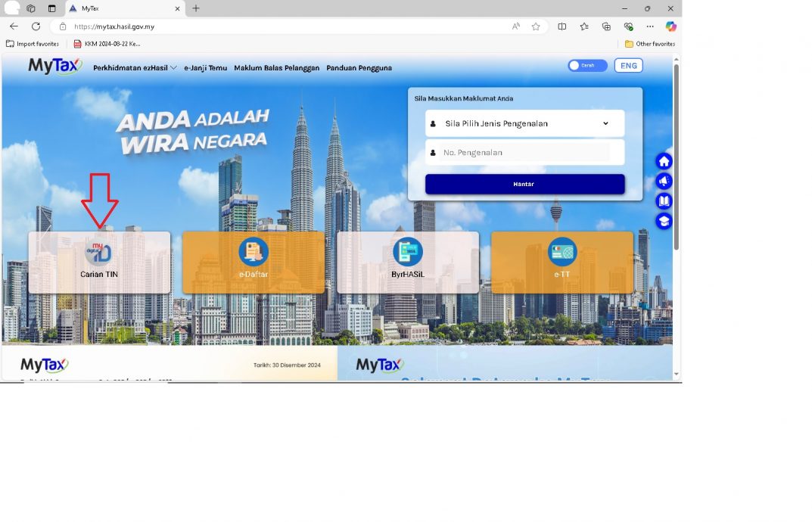Click the blue home icon on right sidebar
Image resolution: width=812 pixels, height=522 pixels.
click(x=664, y=161)
